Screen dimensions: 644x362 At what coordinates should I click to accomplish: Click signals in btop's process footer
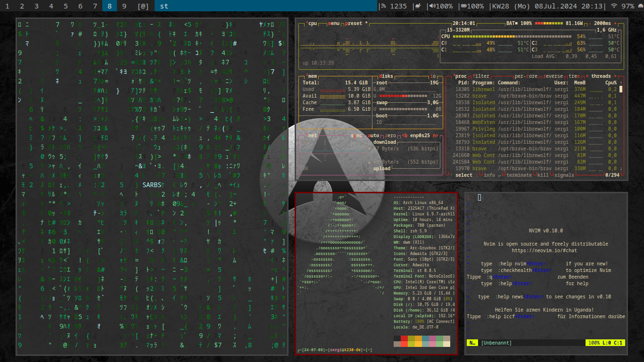coord(564,175)
